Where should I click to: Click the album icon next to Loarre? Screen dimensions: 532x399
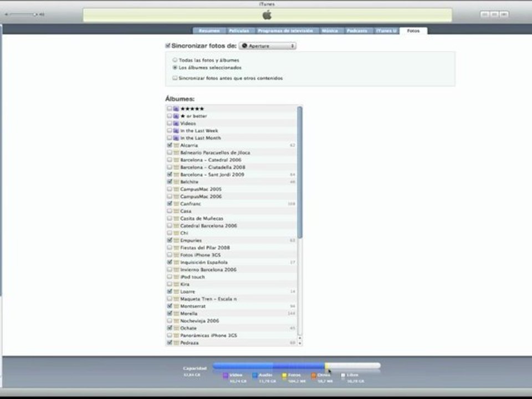pos(176,291)
